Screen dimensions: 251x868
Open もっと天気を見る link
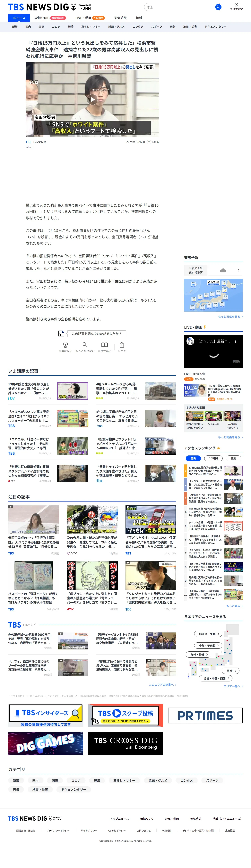click(x=230, y=317)
